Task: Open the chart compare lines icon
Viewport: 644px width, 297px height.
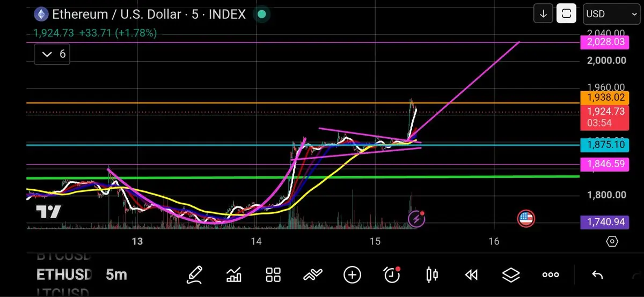Action: click(x=312, y=275)
